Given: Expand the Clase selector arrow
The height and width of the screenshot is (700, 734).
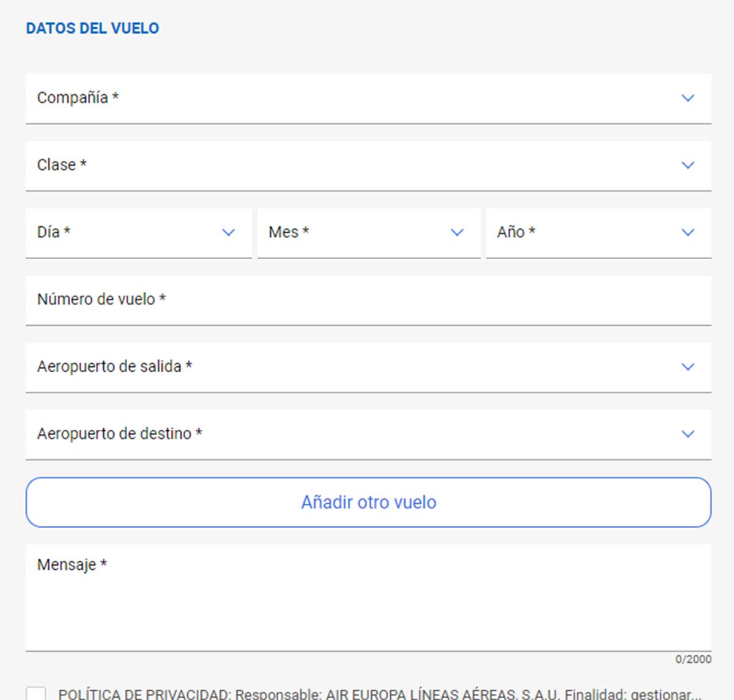Looking at the screenshot, I should [688, 165].
